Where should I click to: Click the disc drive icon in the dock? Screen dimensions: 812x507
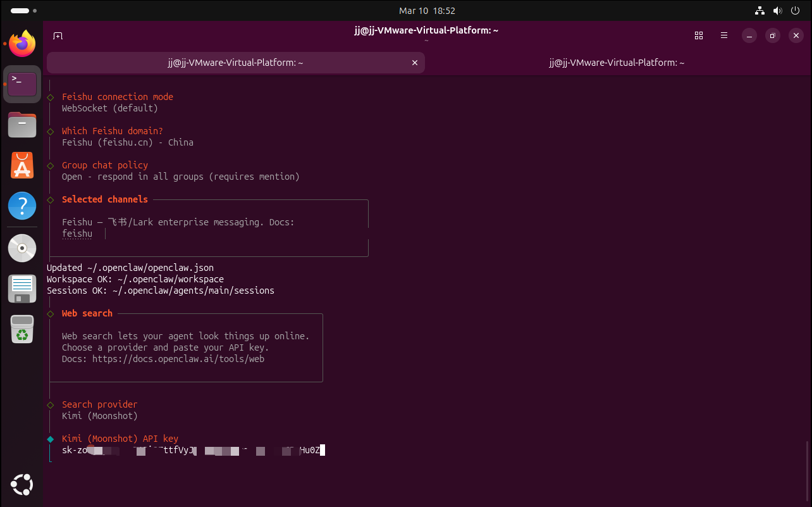tap(22, 248)
